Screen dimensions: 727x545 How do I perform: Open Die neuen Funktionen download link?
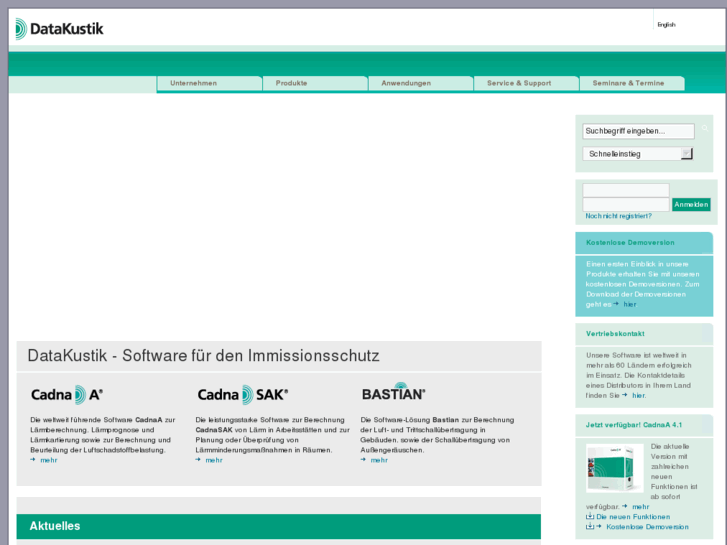coord(633,517)
